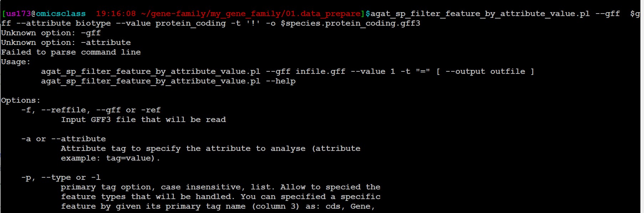
Task: Click the username us173 in the prompt
Action: (19, 14)
